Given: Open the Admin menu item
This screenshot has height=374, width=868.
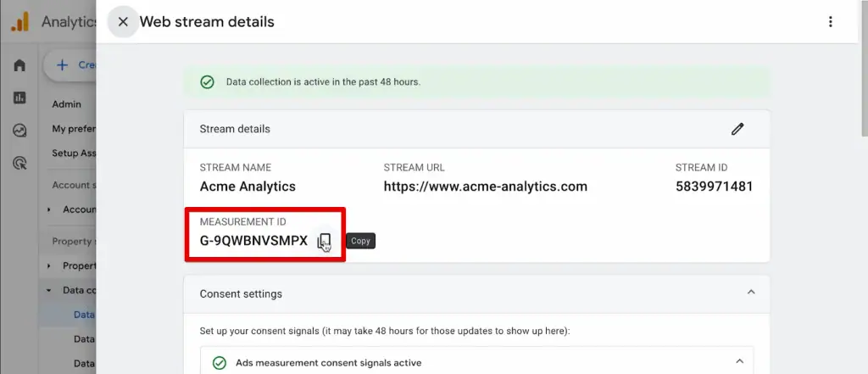Looking at the screenshot, I should coord(67,104).
